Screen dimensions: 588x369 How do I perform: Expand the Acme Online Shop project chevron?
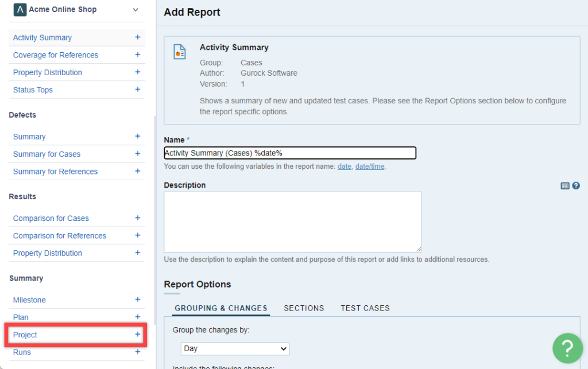pyautogui.click(x=136, y=10)
